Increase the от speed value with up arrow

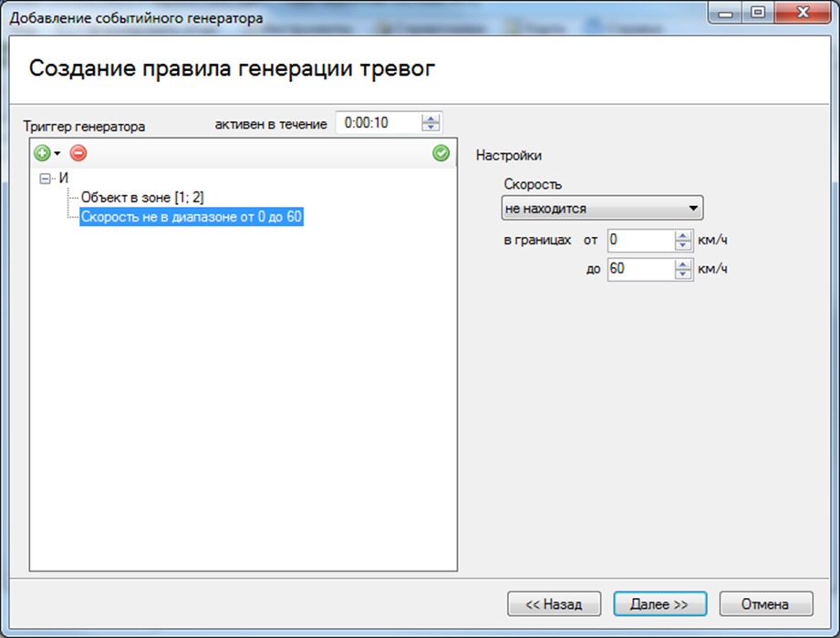pos(683,236)
